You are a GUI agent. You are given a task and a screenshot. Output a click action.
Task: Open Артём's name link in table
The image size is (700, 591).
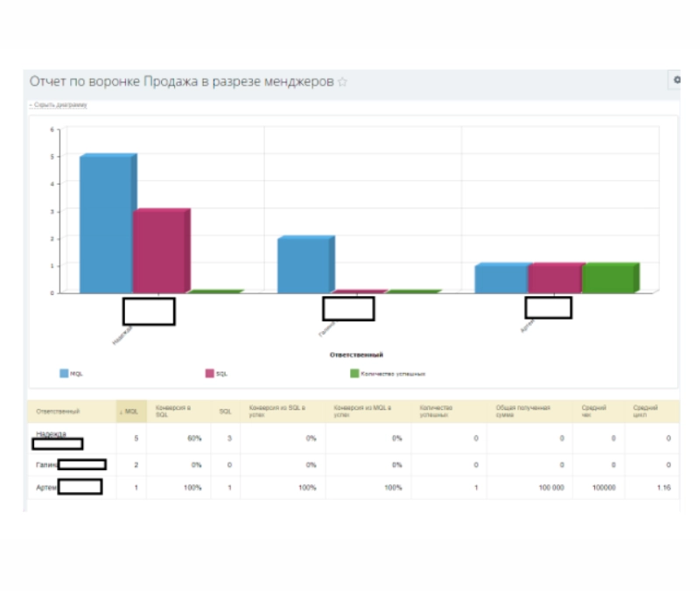41,487
